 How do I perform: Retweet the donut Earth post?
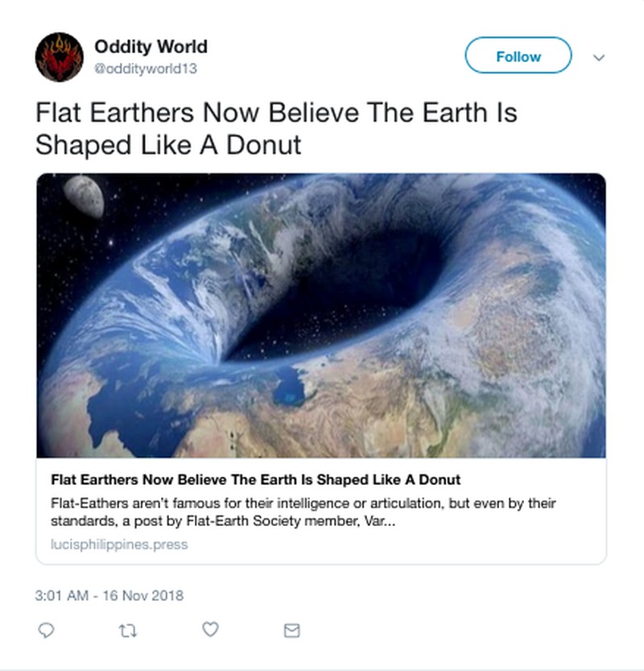(x=129, y=630)
